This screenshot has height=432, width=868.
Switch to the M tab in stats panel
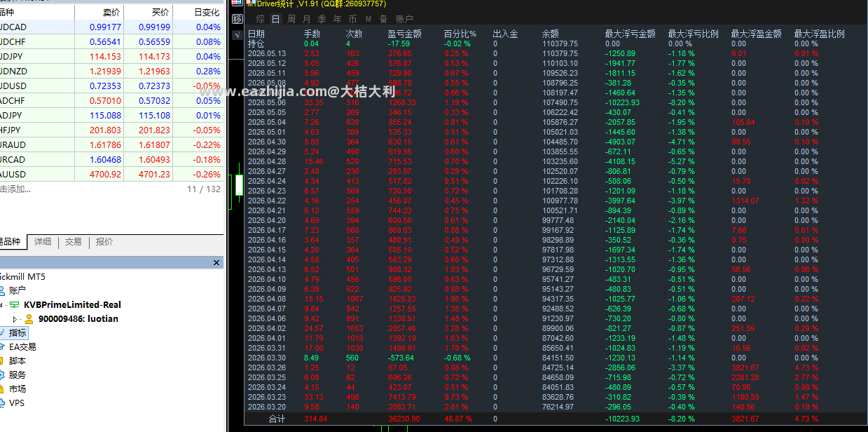[368, 19]
